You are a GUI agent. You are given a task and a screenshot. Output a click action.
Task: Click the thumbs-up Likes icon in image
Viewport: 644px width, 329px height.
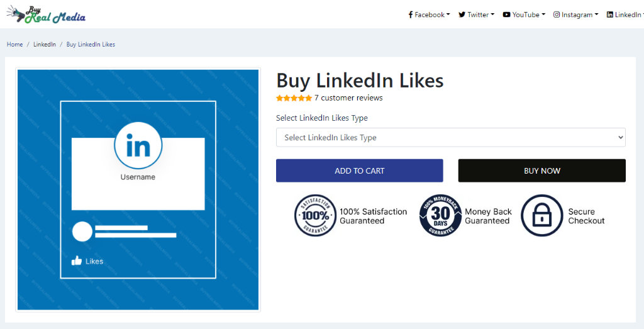[x=76, y=260]
